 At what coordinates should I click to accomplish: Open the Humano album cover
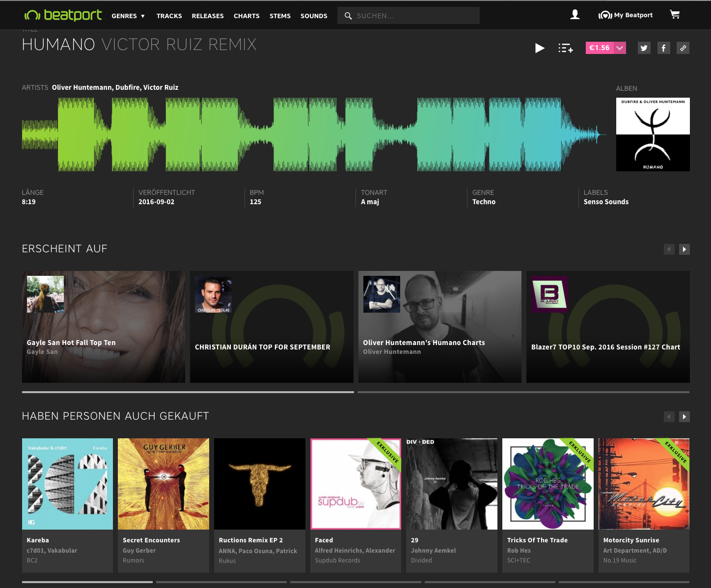[x=653, y=134]
